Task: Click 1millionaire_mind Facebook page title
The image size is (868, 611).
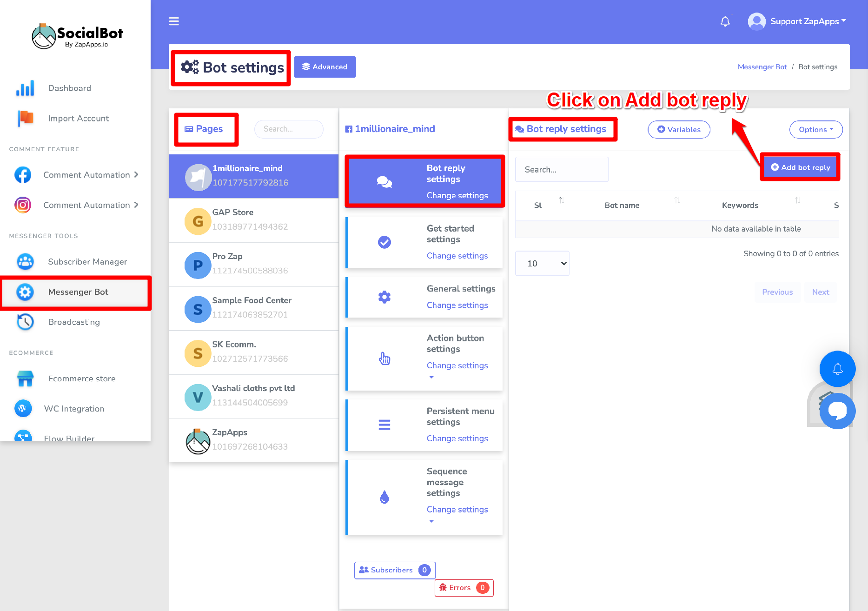Action: pyautogui.click(x=390, y=129)
